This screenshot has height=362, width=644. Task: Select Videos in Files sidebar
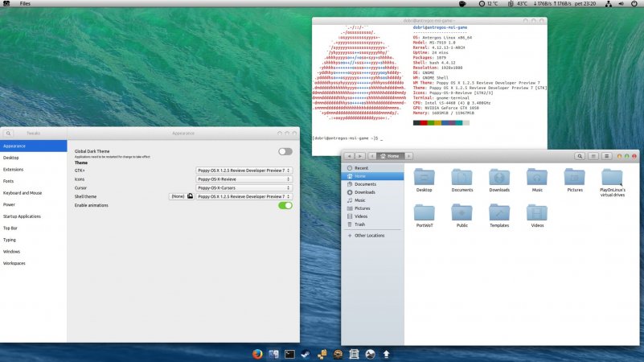(372, 216)
